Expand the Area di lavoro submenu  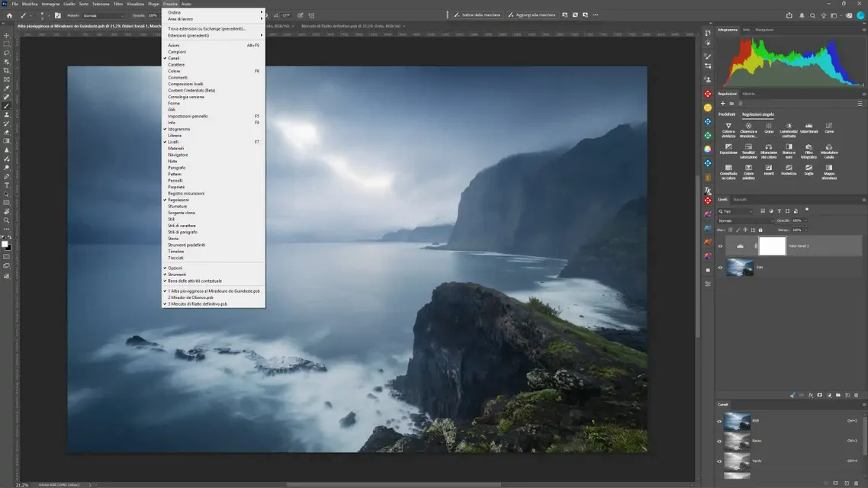213,19
